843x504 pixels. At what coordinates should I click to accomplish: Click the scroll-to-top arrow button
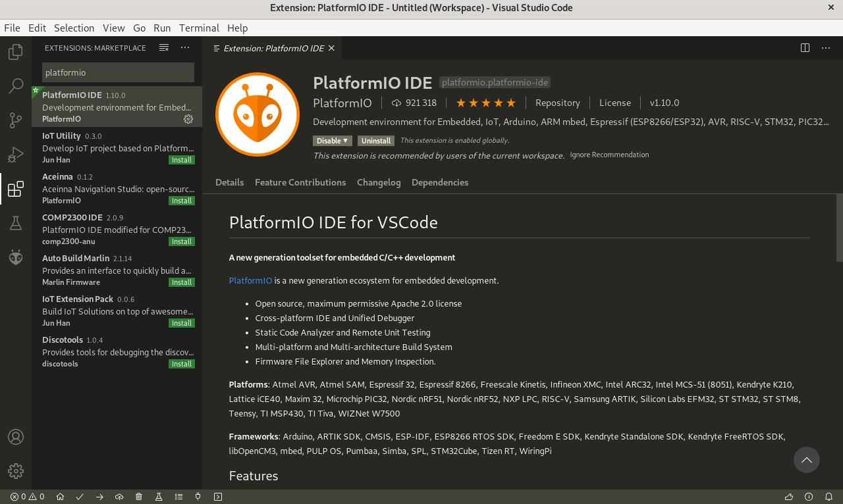tap(806, 460)
